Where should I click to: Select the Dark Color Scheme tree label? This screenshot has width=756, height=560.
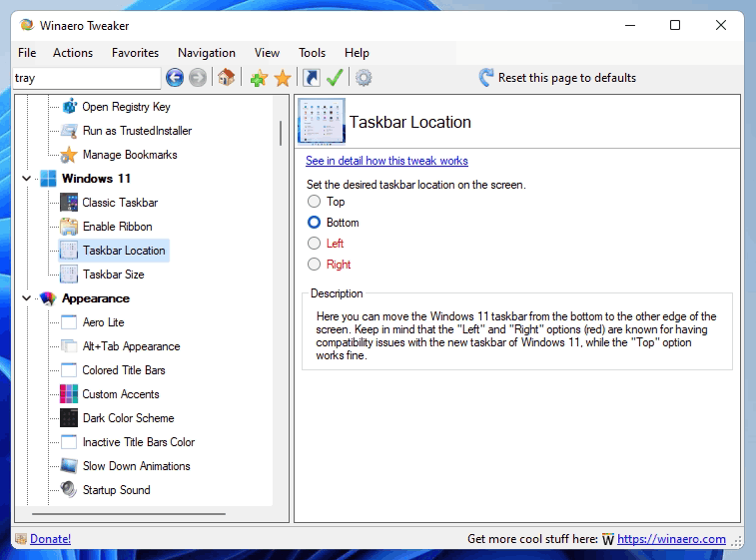point(128,418)
